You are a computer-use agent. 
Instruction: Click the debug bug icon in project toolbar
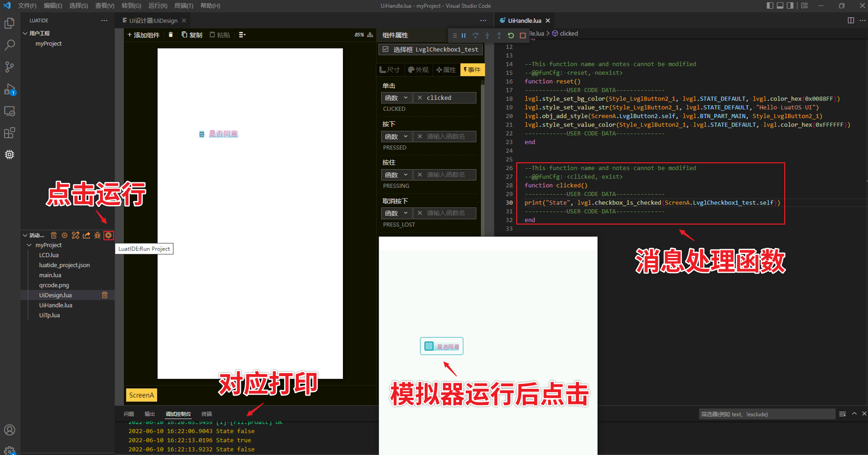click(97, 235)
